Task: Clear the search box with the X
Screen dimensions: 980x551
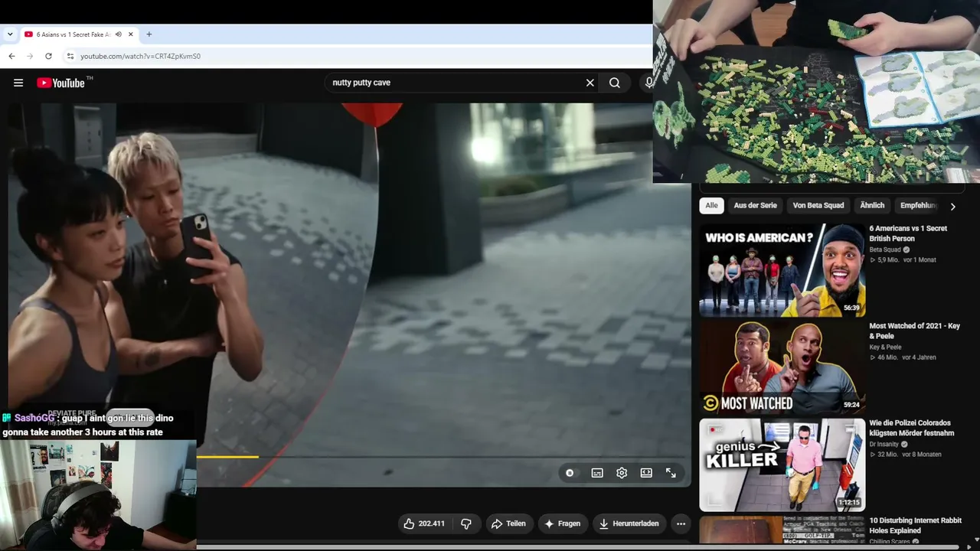Action: click(590, 83)
